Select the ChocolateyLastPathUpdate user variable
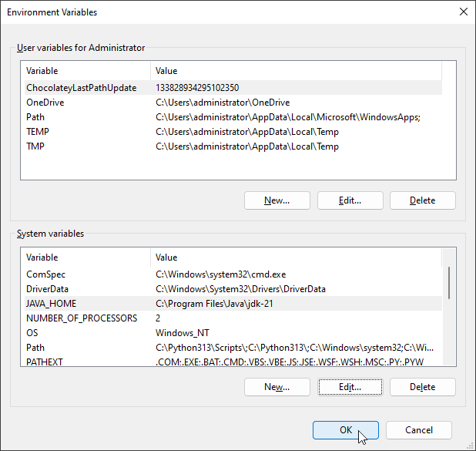This screenshot has height=451, width=476. click(x=81, y=88)
